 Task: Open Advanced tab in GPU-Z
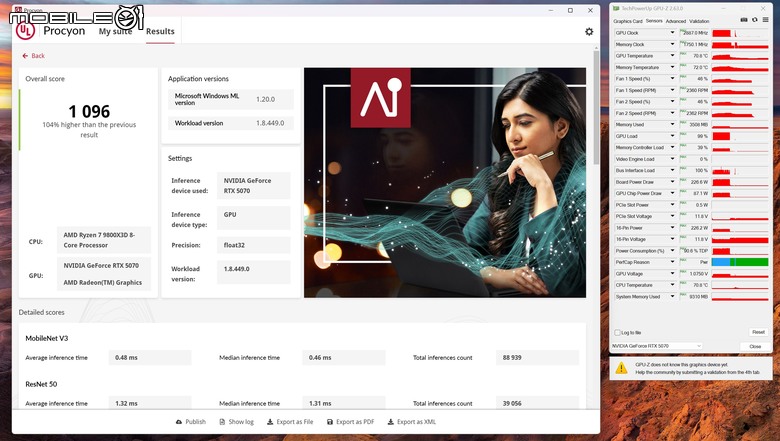pyautogui.click(x=676, y=21)
